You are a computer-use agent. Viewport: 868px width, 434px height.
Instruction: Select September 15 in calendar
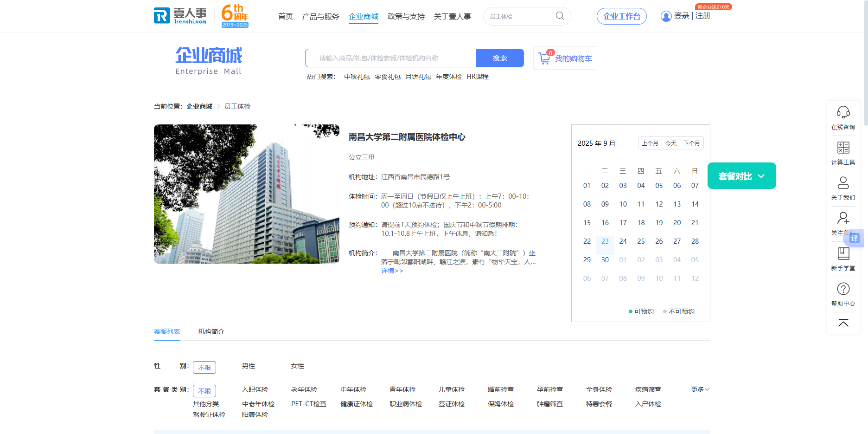587,223
